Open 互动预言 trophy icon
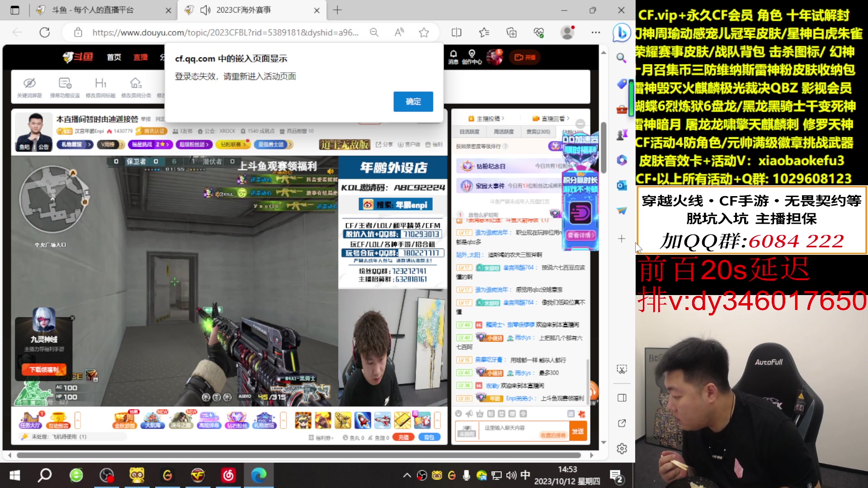The image size is (868, 488). tap(58, 420)
